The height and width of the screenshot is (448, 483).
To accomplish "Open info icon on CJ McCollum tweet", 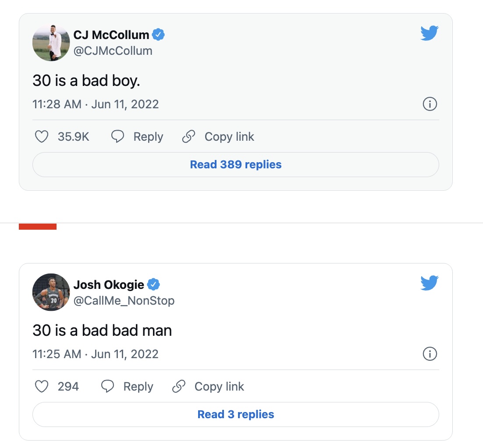I will point(430,104).
